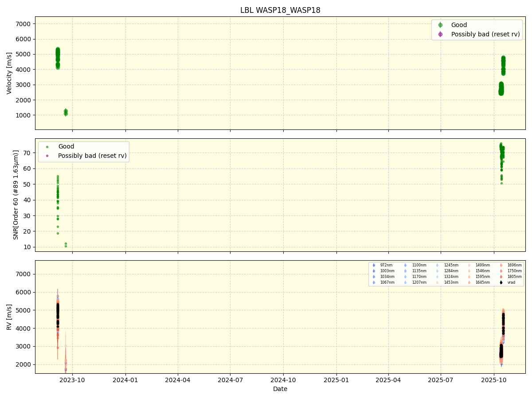Screen dimensions: 532x399
Task: Click the 6000 tick on RV axis
Action: [24, 292]
